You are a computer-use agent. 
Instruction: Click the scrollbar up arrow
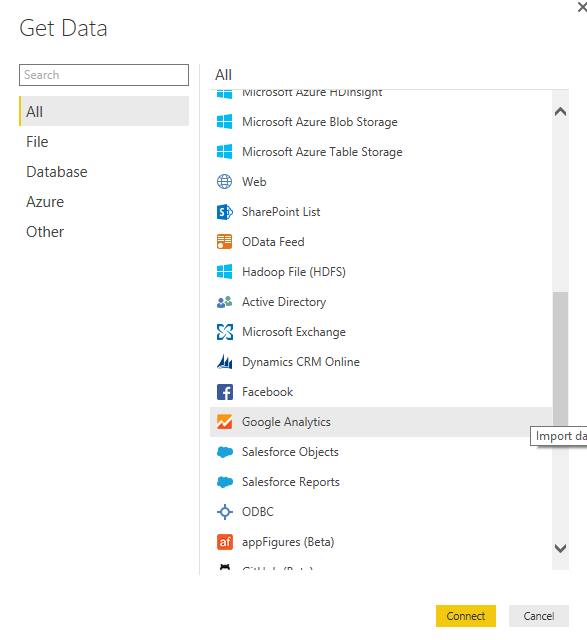pos(560,111)
